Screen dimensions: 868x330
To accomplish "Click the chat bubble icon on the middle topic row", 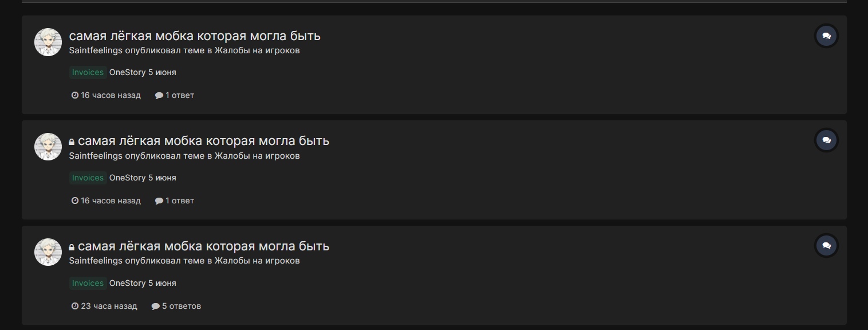I will coord(826,140).
